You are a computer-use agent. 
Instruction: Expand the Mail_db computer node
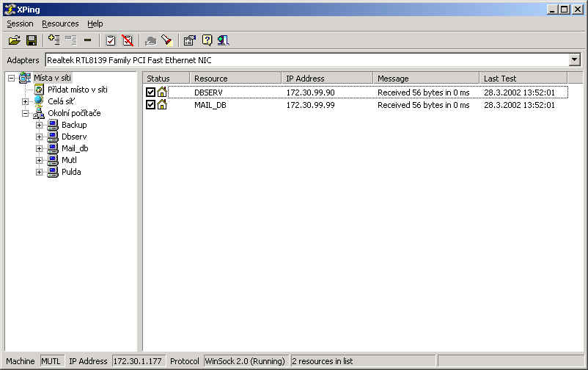[x=39, y=148]
